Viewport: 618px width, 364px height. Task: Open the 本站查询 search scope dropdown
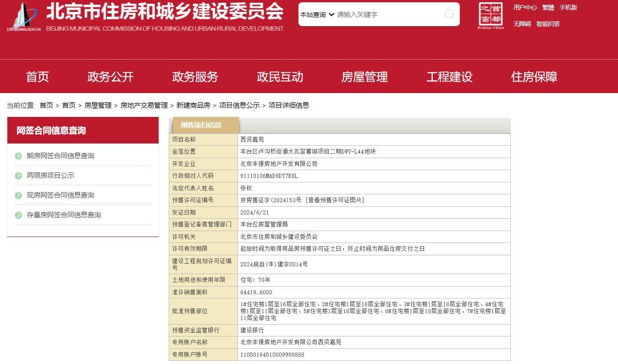coord(315,14)
